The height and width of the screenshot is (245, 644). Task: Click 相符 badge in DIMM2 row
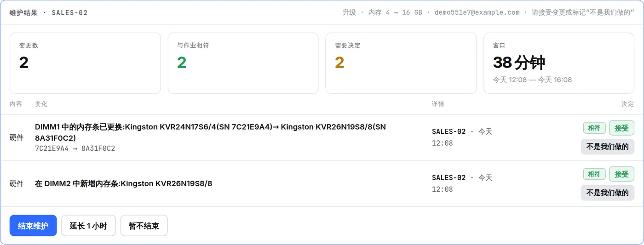coord(594,174)
